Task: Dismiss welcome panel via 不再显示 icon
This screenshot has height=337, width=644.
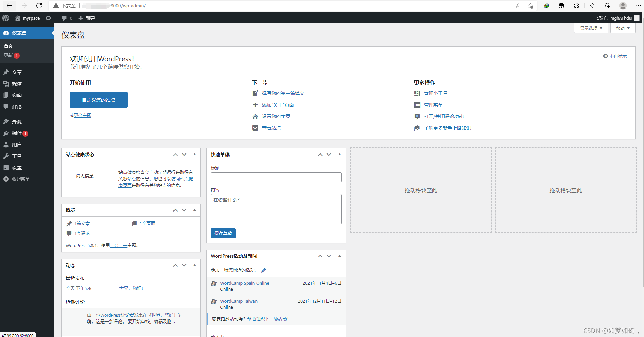Action: click(606, 56)
